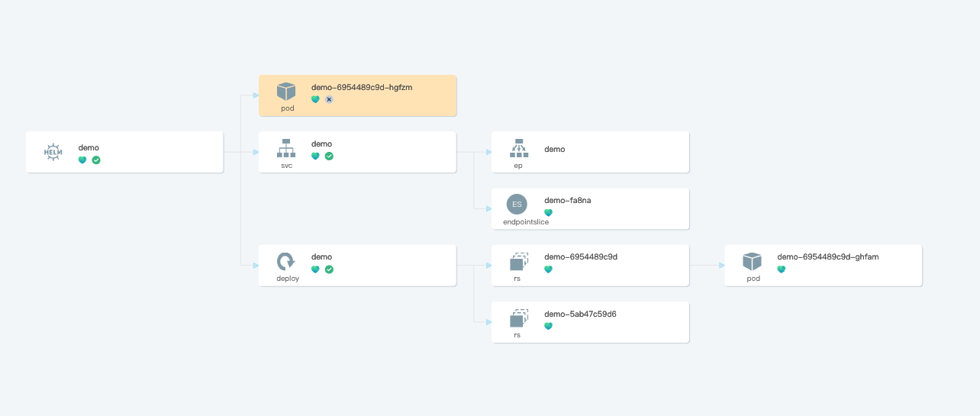The width and height of the screenshot is (980, 416).
Task: Click the deploy circular-arrow icon
Action: point(286,262)
